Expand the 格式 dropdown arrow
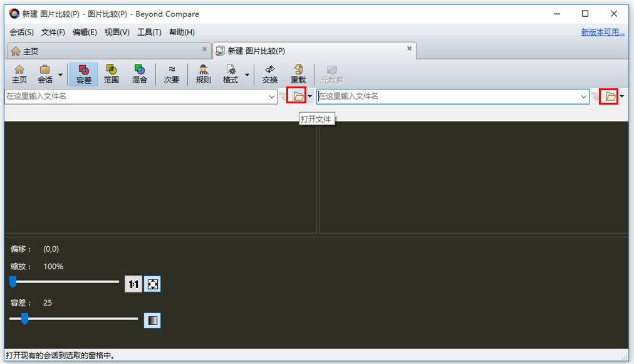This screenshot has width=634, height=364. pos(247,75)
